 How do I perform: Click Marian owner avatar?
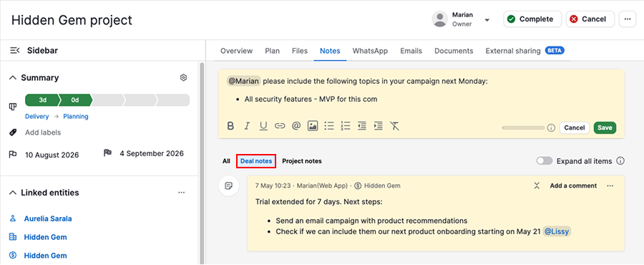coord(440,19)
